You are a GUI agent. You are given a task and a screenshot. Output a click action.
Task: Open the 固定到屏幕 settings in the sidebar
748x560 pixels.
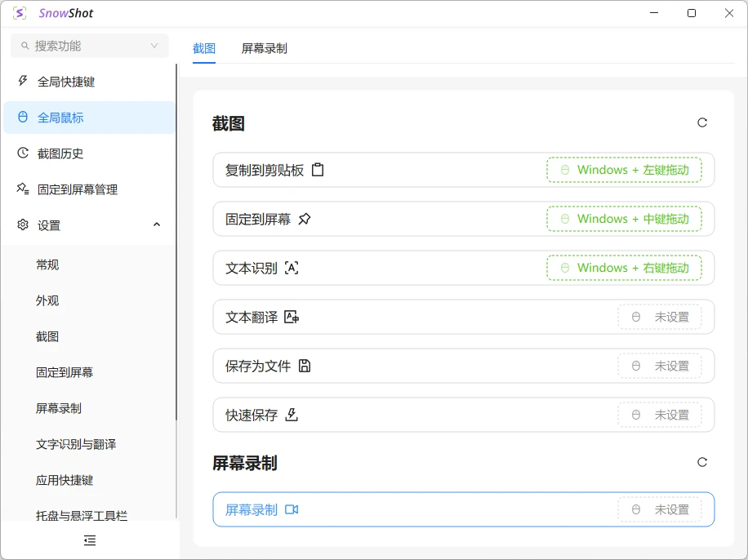pyautogui.click(x=89, y=372)
